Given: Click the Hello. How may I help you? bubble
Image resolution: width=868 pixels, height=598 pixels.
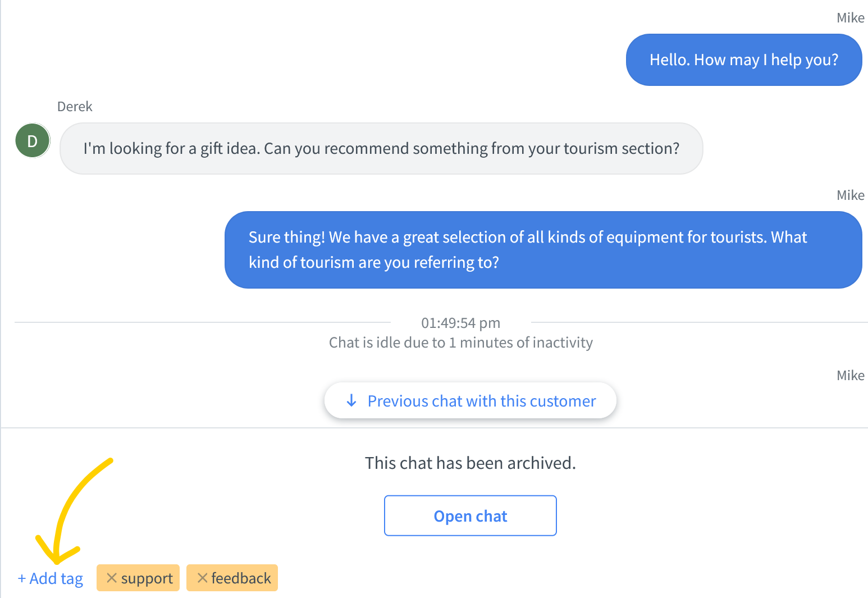Looking at the screenshot, I should (x=744, y=60).
